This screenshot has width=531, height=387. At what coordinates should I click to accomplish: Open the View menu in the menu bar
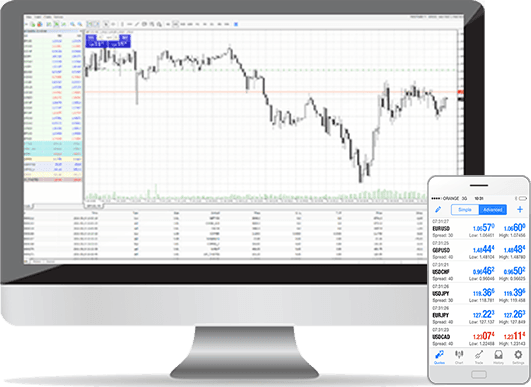(38, 17)
